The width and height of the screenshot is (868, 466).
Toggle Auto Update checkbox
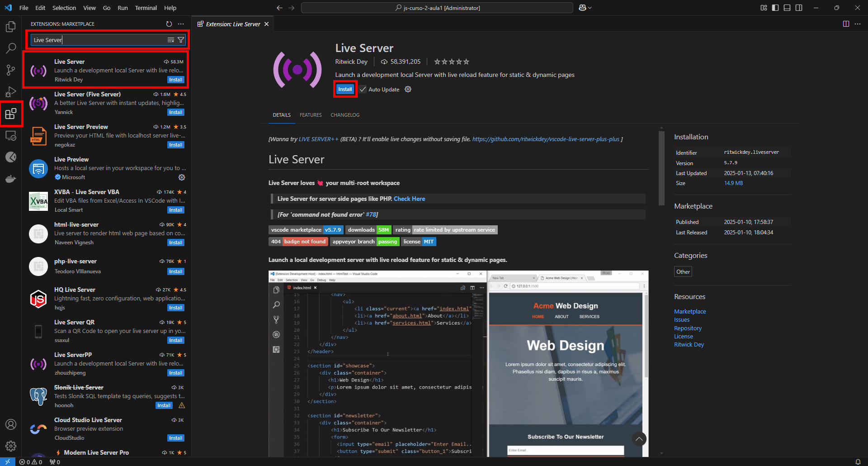point(363,89)
